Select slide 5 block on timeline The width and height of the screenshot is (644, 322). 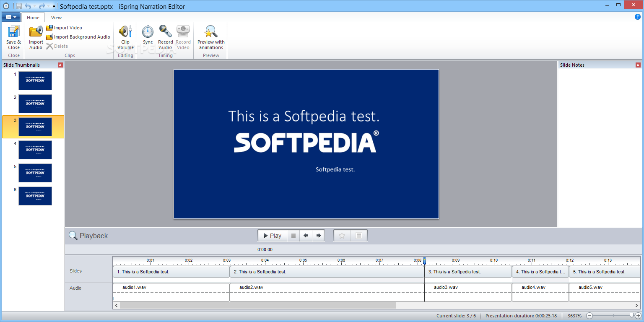click(x=605, y=272)
